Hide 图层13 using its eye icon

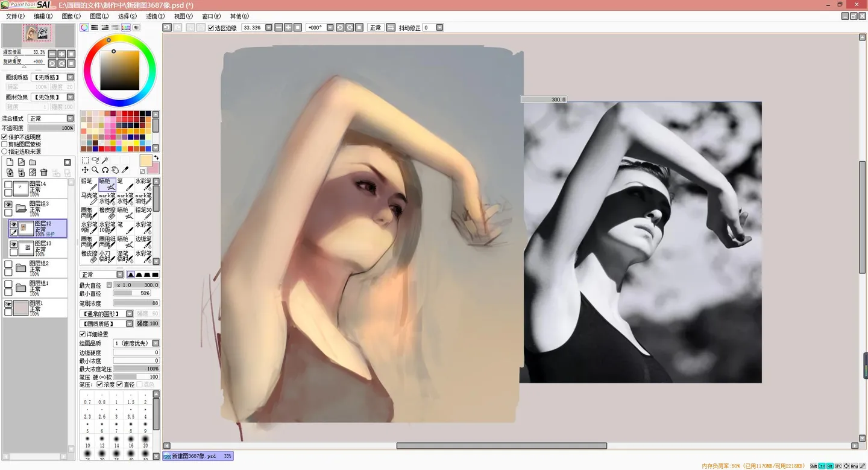(13, 244)
